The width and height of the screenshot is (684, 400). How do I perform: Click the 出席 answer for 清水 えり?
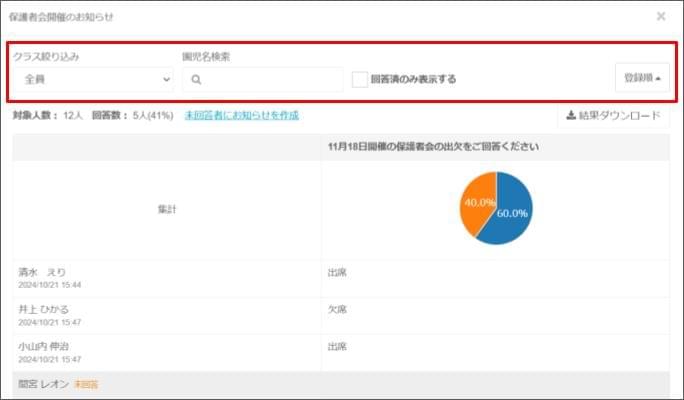tap(336, 272)
